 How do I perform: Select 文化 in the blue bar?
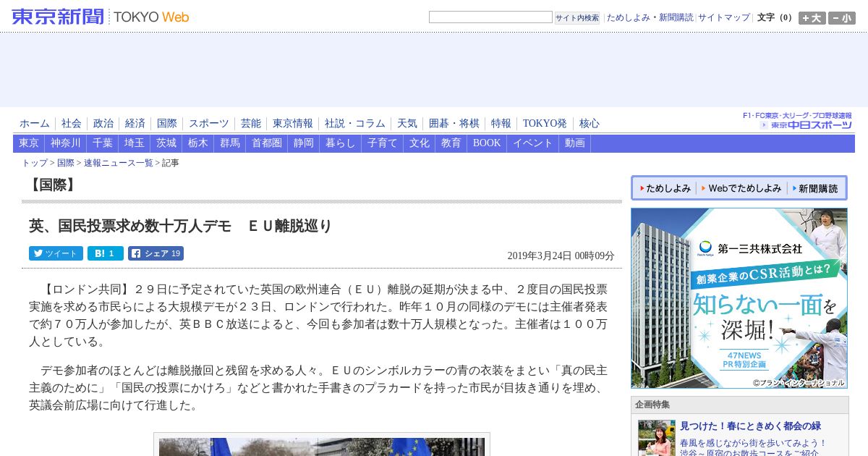420,143
